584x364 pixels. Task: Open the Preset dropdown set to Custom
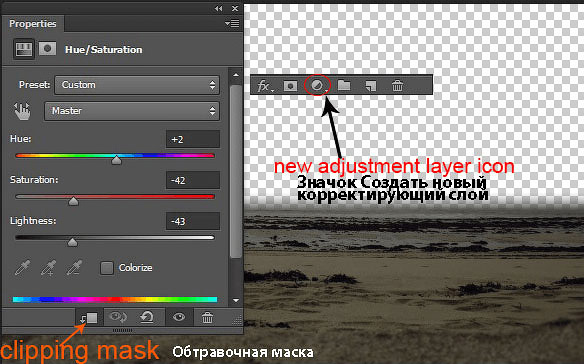pyautogui.click(x=137, y=85)
